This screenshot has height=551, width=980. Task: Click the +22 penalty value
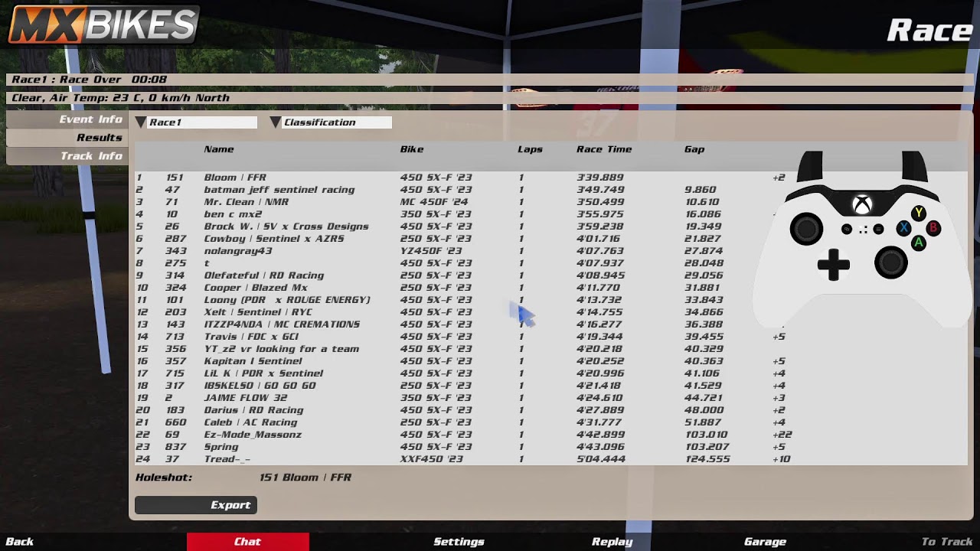click(x=782, y=435)
